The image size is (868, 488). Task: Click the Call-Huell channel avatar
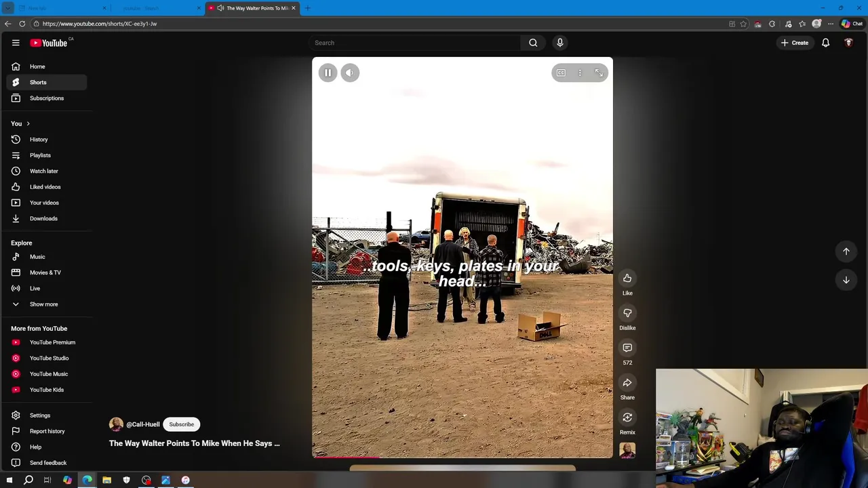tap(116, 424)
